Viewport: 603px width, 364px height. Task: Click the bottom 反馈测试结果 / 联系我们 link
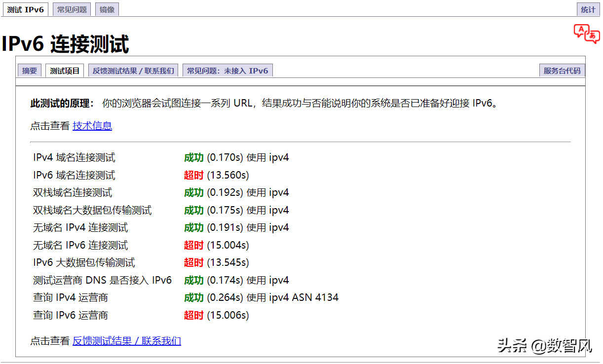[x=127, y=341]
